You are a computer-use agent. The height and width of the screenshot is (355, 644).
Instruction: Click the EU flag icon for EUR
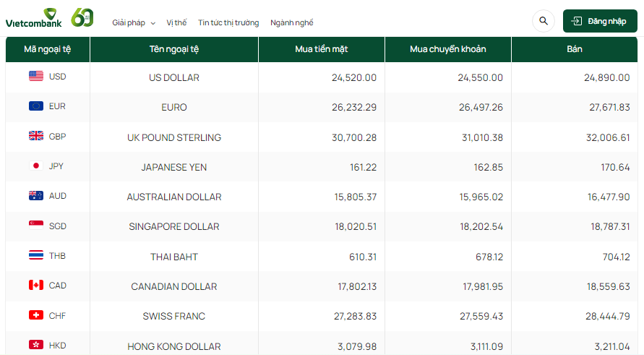[x=36, y=106]
